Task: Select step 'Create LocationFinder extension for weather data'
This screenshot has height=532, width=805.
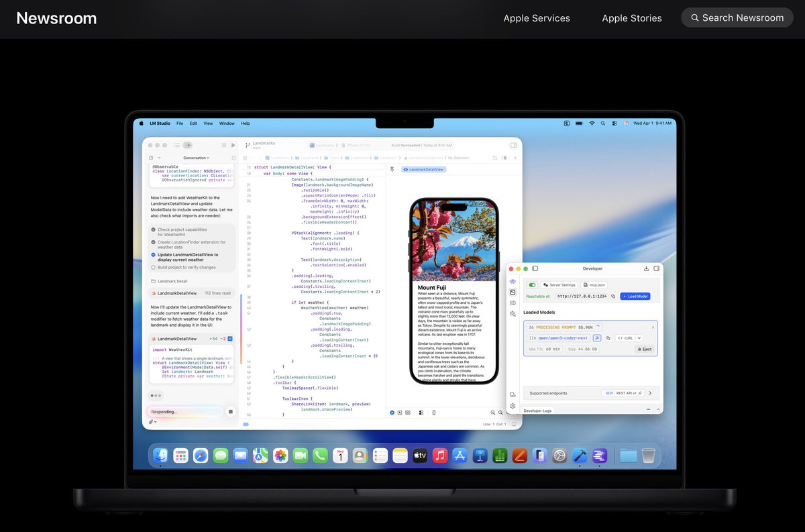Action: point(187,245)
